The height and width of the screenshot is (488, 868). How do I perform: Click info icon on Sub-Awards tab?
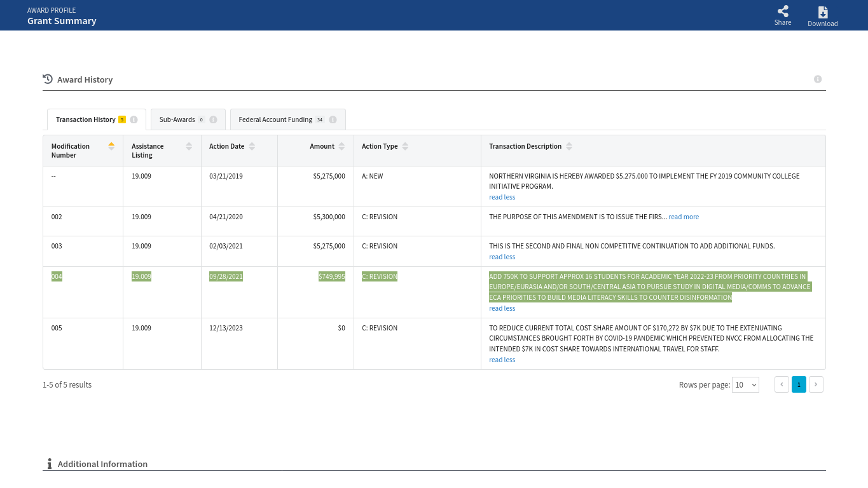pos(213,119)
